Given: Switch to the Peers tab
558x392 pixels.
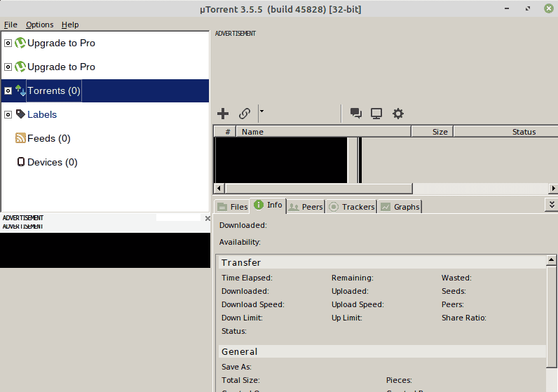Looking at the screenshot, I should (x=306, y=207).
